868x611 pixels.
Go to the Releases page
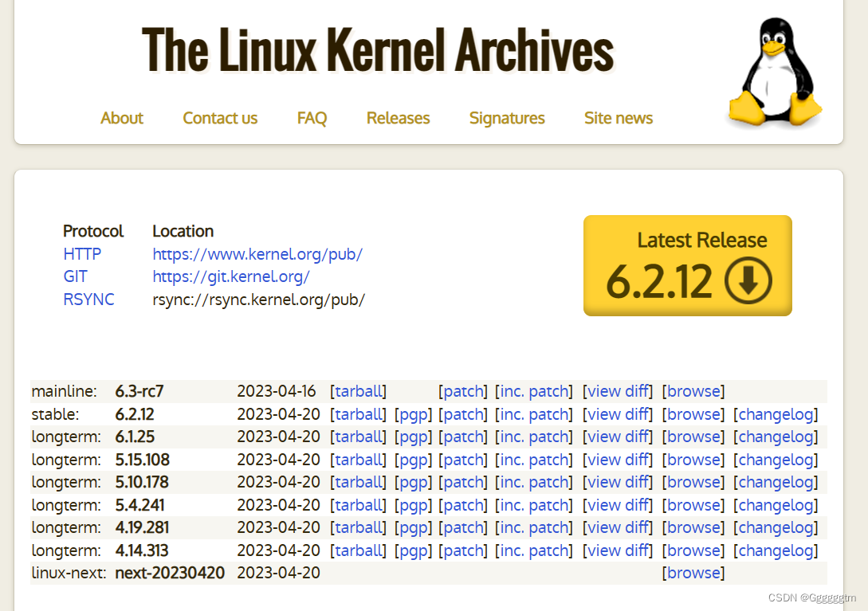398,118
